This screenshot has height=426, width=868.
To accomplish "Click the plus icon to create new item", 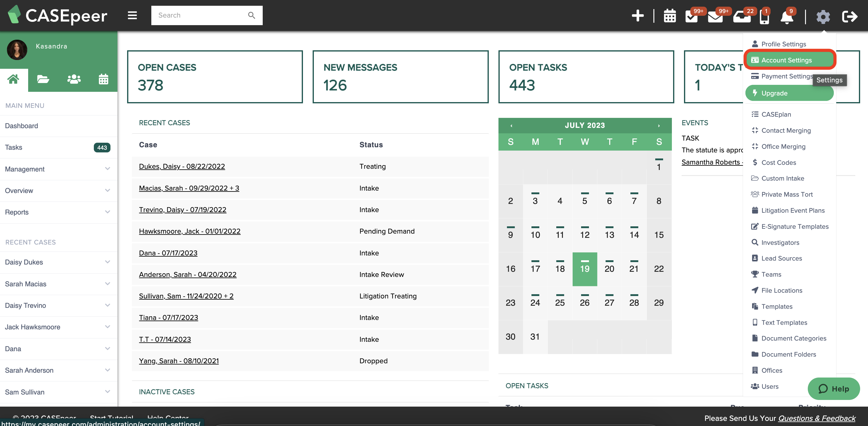I will coord(637,16).
